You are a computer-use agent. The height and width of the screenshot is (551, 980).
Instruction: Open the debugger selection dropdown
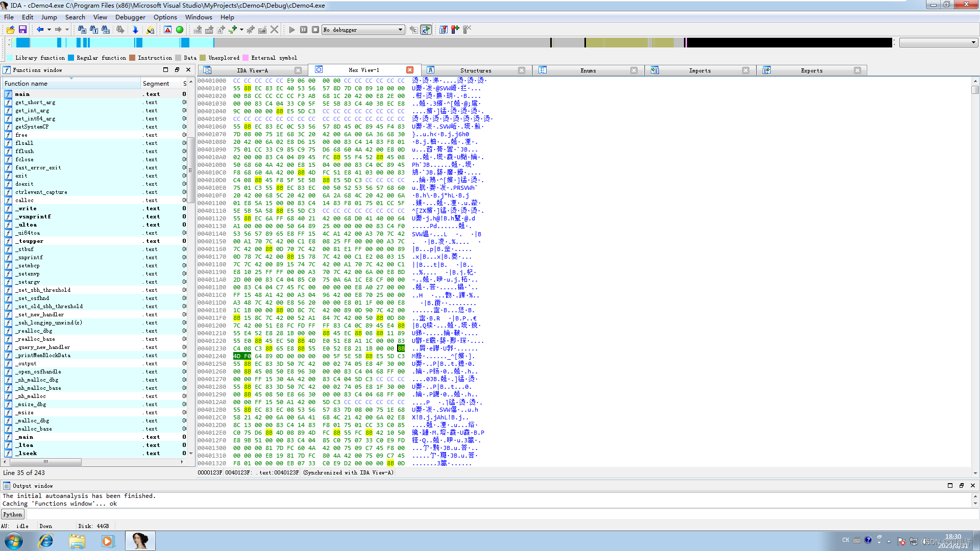[401, 30]
